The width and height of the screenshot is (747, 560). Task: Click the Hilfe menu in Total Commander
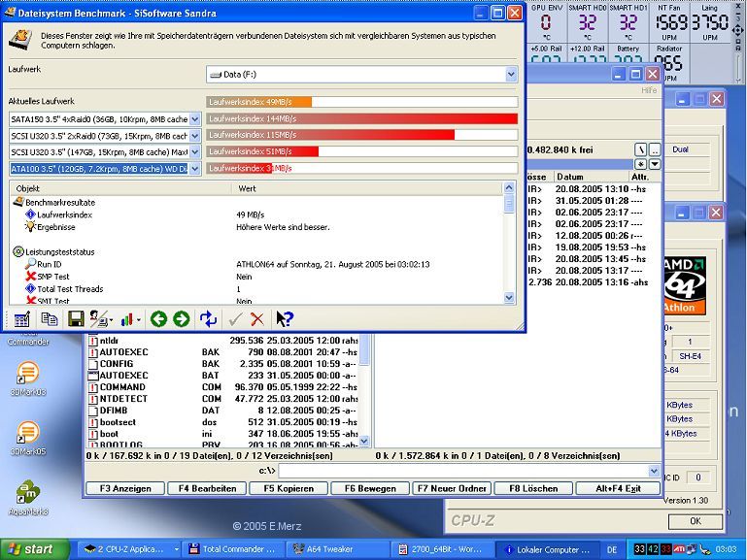pos(649,90)
